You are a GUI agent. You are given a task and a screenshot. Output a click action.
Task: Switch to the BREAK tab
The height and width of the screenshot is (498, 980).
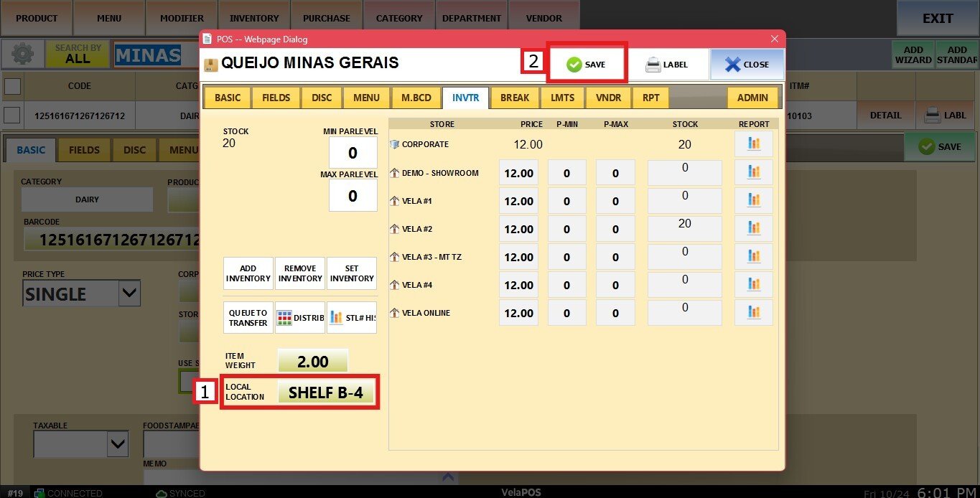click(x=514, y=98)
